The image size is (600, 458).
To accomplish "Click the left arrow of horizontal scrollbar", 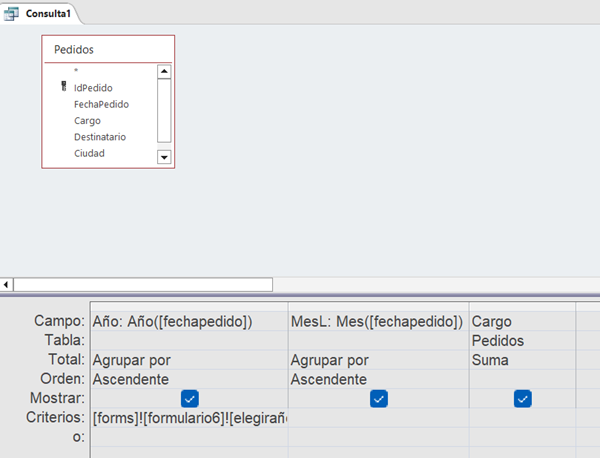I will point(6,285).
